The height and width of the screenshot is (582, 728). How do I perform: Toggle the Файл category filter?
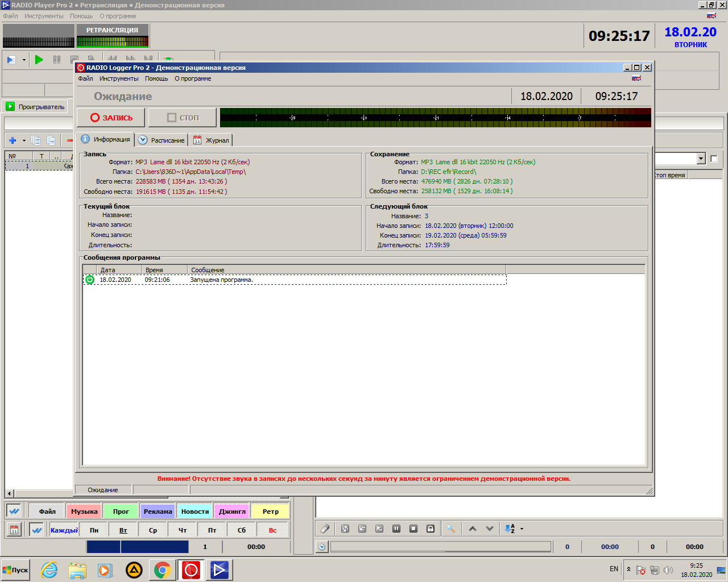point(47,512)
